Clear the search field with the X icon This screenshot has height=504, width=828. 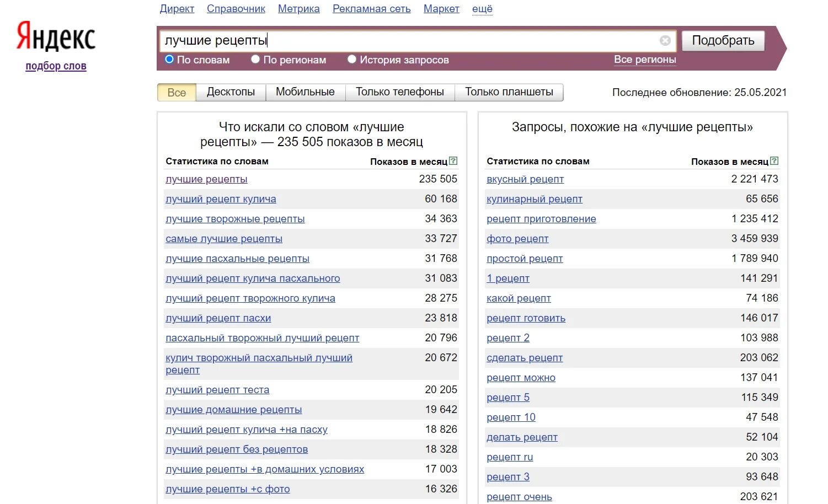(x=665, y=40)
